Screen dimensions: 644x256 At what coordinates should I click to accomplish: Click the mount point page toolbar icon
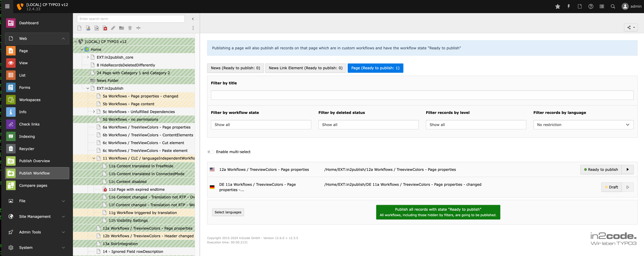(x=105, y=28)
